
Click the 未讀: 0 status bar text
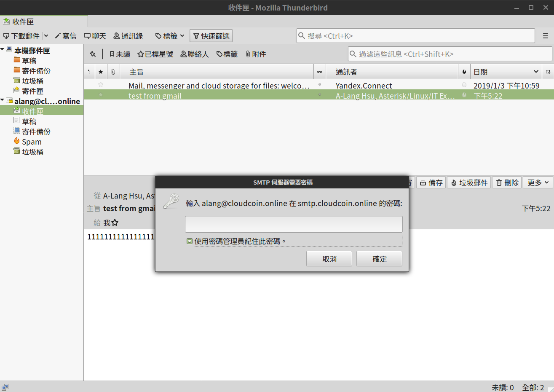pyautogui.click(x=503, y=387)
